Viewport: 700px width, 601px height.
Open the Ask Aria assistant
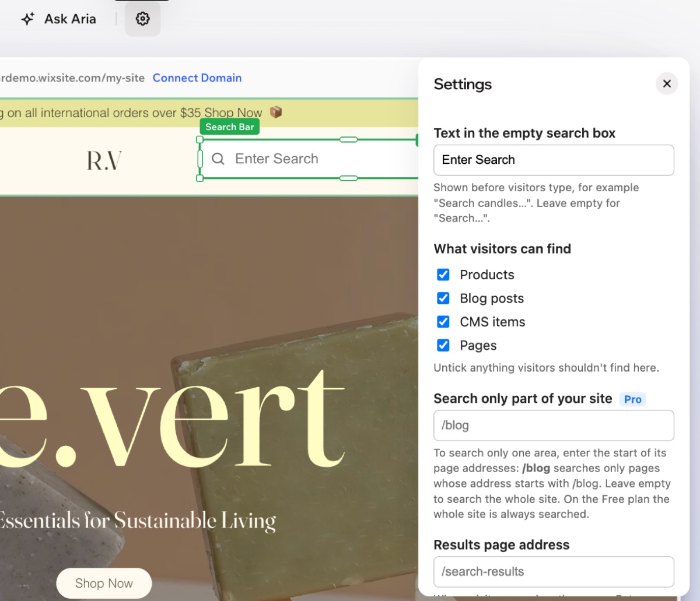[58, 19]
